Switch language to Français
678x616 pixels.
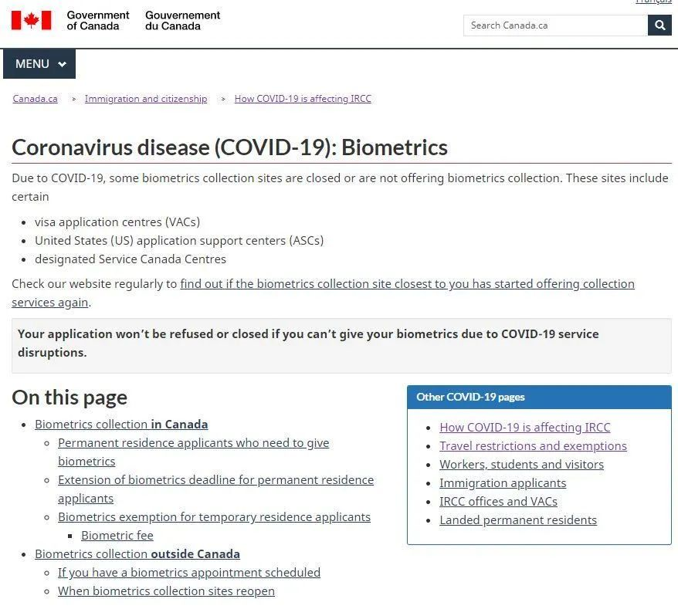(653, 2)
